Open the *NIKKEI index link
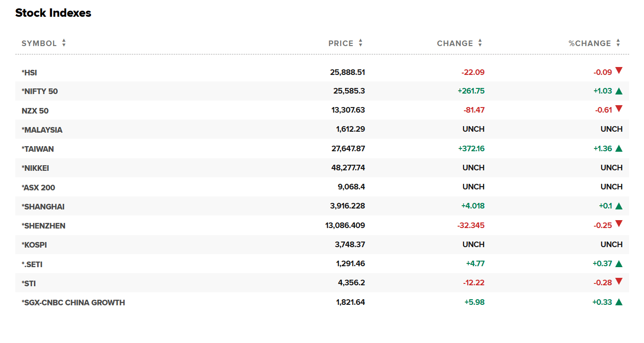This screenshot has height=343, width=644. pyautogui.click(x=35, y=168)
